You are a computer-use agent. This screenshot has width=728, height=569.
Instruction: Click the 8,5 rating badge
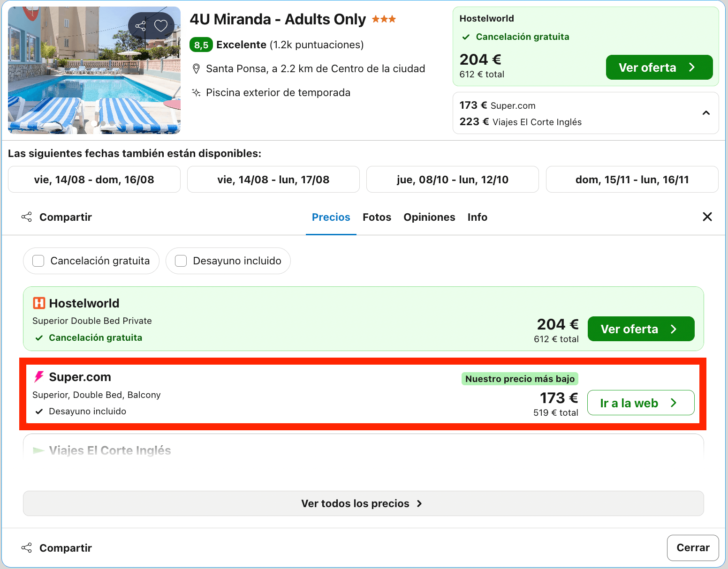tap(201, 45)
